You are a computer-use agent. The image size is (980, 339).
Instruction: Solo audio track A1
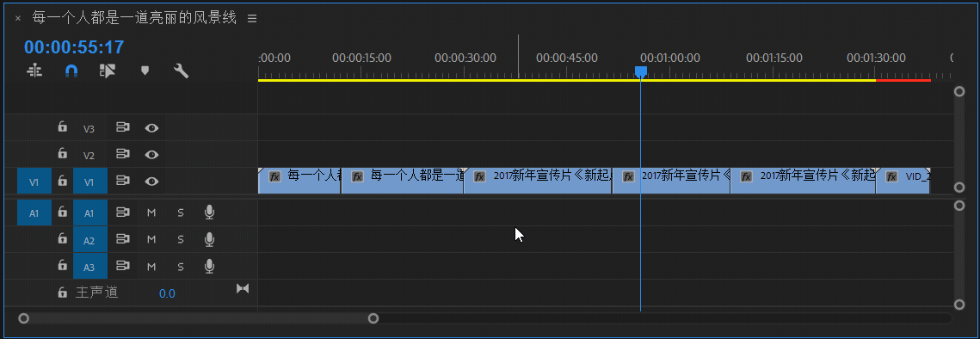coord(181,213)
